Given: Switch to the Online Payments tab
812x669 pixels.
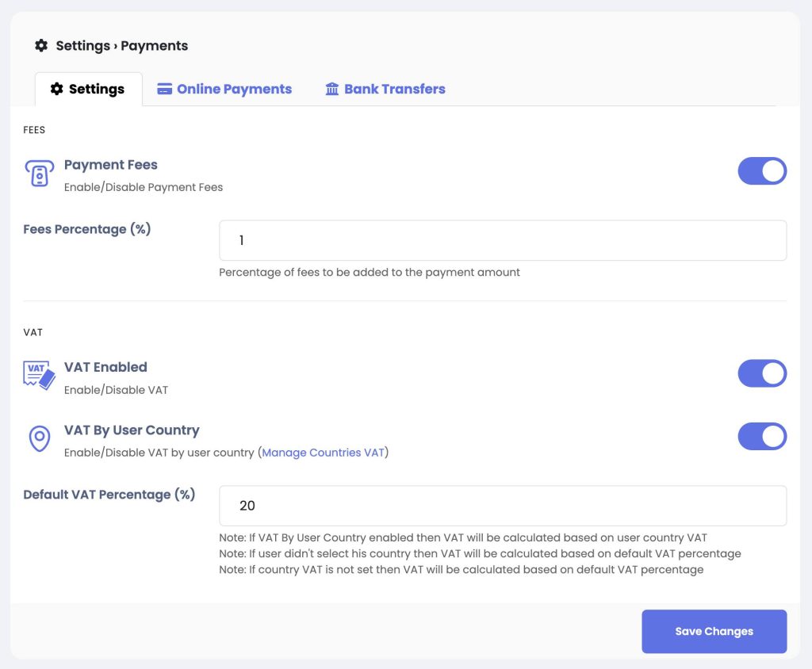Looking at the screenshot, I should [224, 89].
